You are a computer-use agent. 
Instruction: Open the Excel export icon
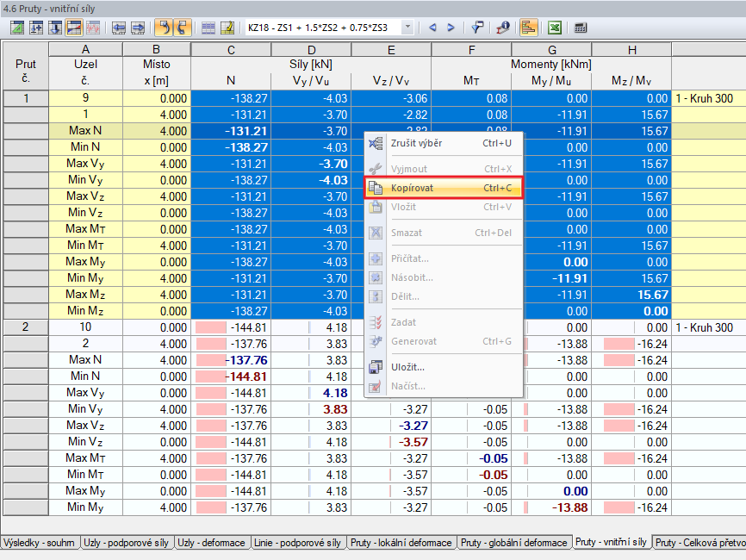pos(554,27)
